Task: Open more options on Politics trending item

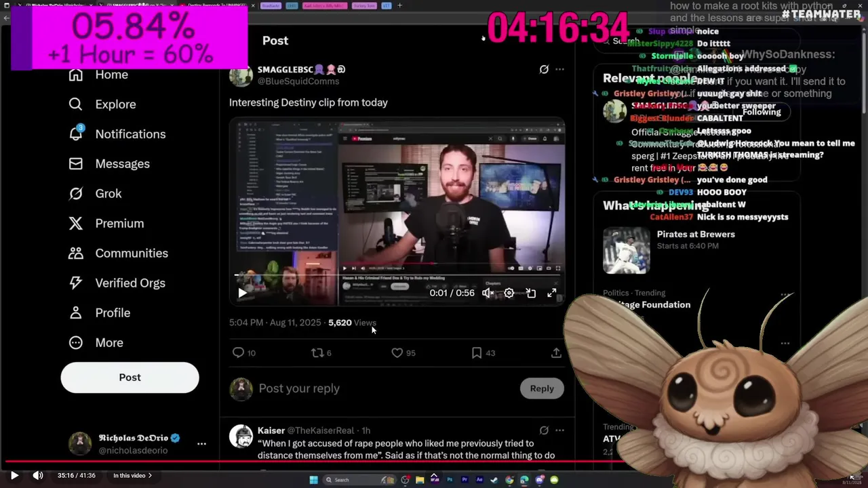Action: (x=785, y=293)
